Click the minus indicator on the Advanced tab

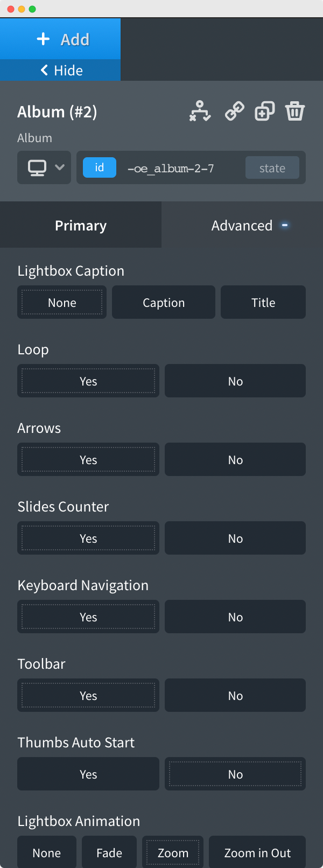point(285,225)
